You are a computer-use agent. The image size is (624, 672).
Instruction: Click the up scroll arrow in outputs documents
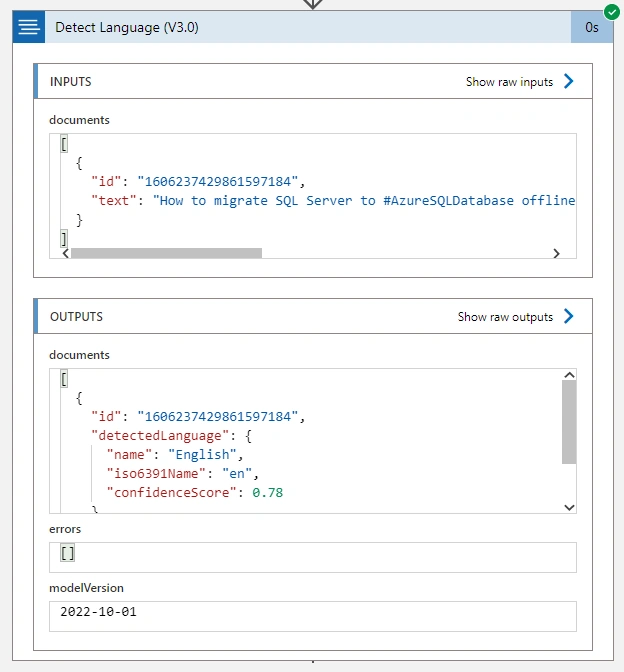coord(569,375)
